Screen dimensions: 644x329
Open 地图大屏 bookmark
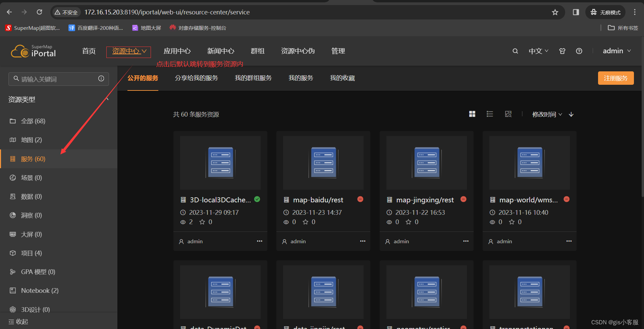(147, 28)
